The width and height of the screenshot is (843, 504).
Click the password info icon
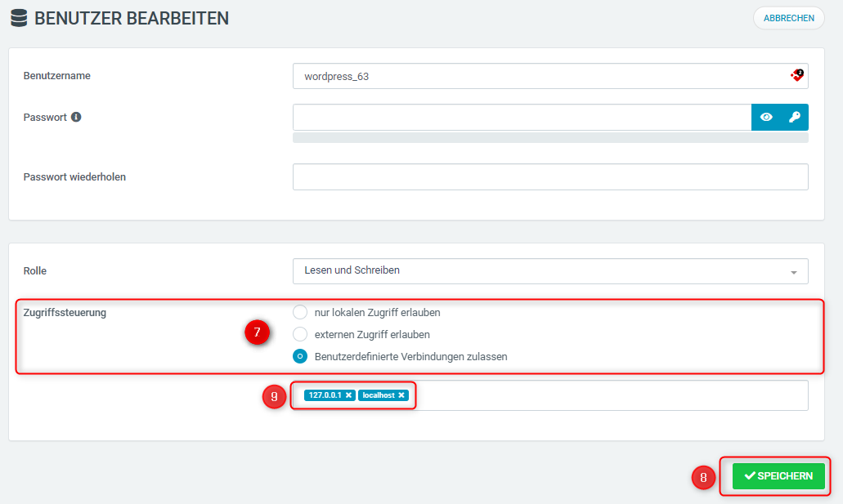(x=76, y=117)
